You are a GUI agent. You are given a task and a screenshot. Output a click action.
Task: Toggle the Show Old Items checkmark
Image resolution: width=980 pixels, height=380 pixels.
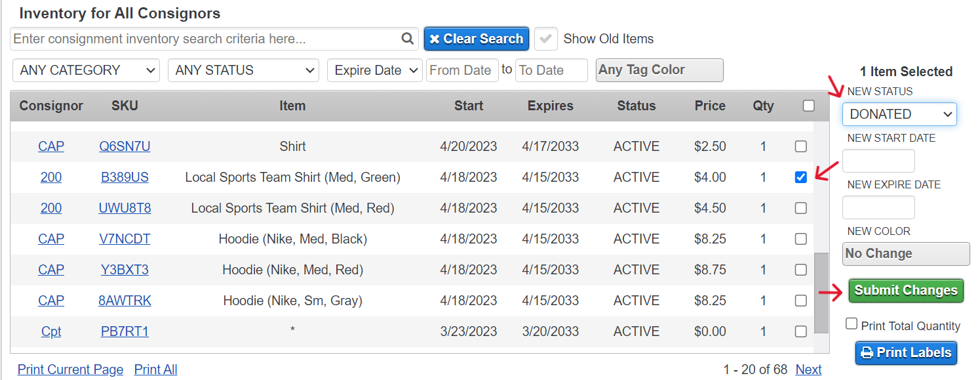coord(545,39)
